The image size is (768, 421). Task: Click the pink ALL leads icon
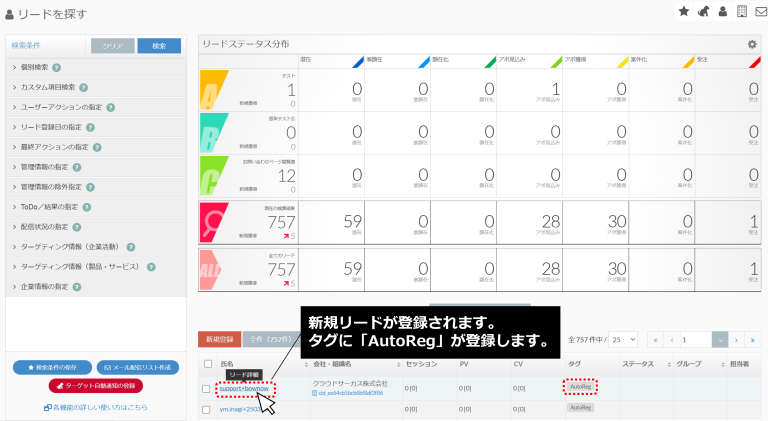[x=211, y=270]
